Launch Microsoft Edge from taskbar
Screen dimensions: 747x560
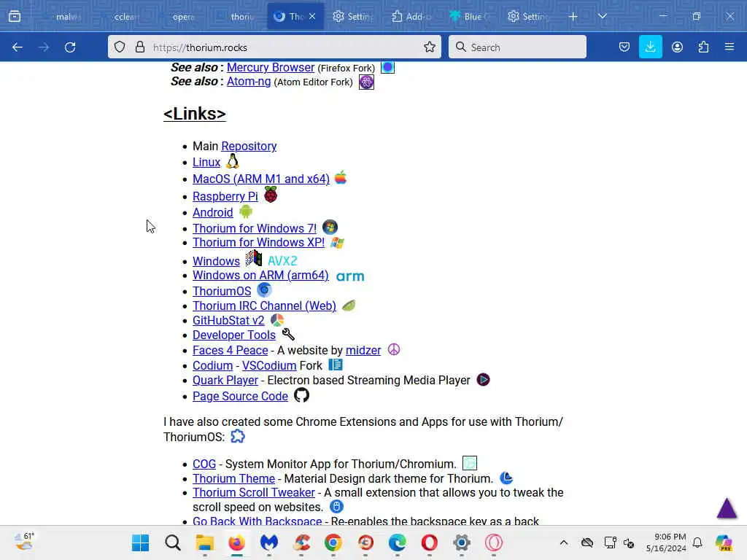tap(398, 542)
